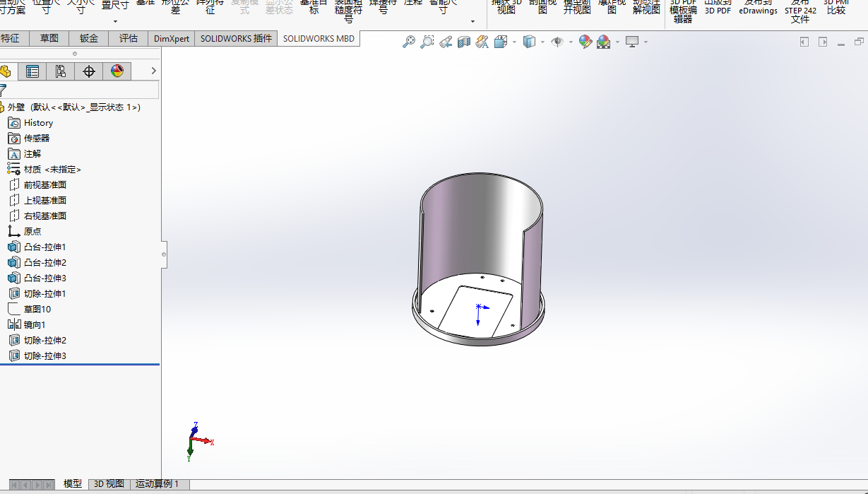Open the View Orientation dropdown arrow
The width and height of the screenshot is (868, 494).
coord(514,42)
